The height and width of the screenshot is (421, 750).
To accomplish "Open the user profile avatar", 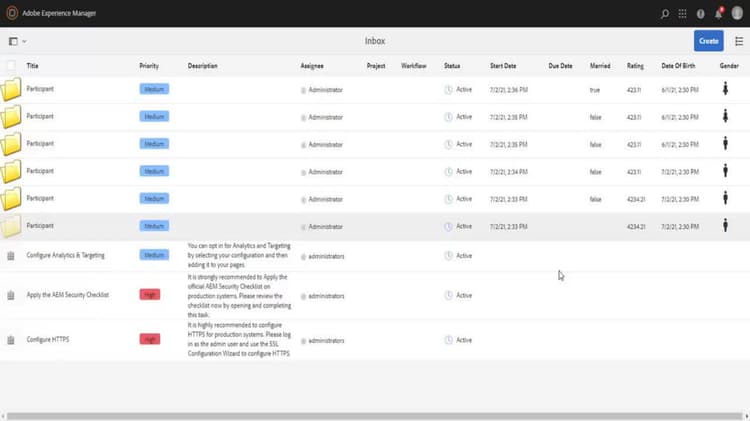I will (737, 13).
